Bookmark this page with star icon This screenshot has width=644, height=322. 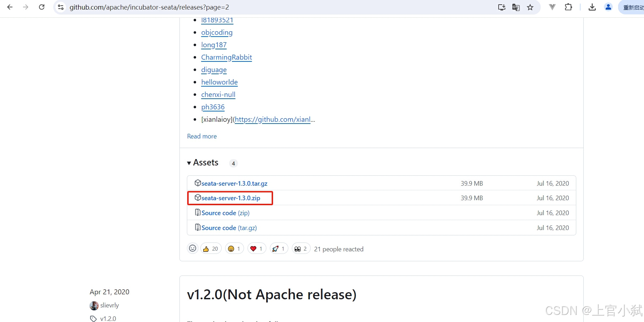(x=530, y=7)
